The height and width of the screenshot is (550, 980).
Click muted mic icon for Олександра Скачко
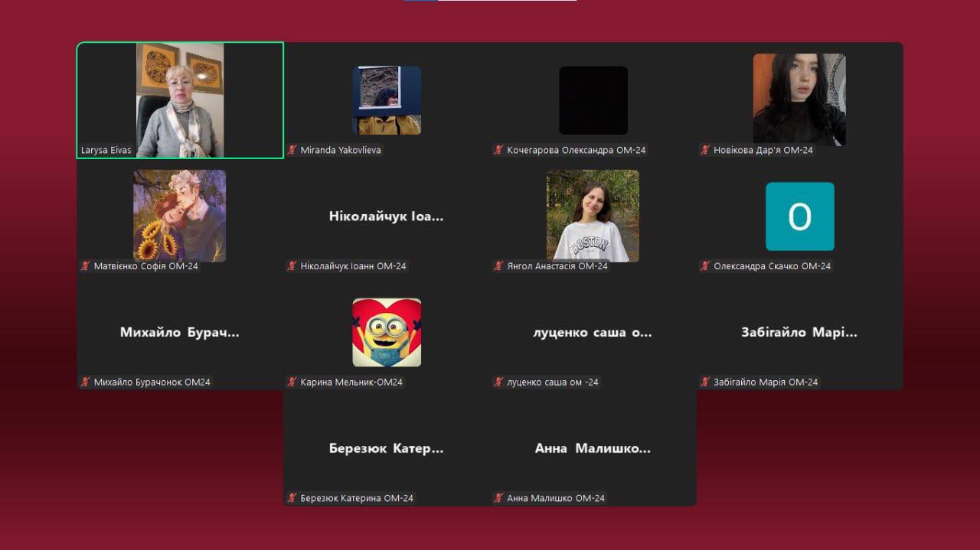(705, 266)
